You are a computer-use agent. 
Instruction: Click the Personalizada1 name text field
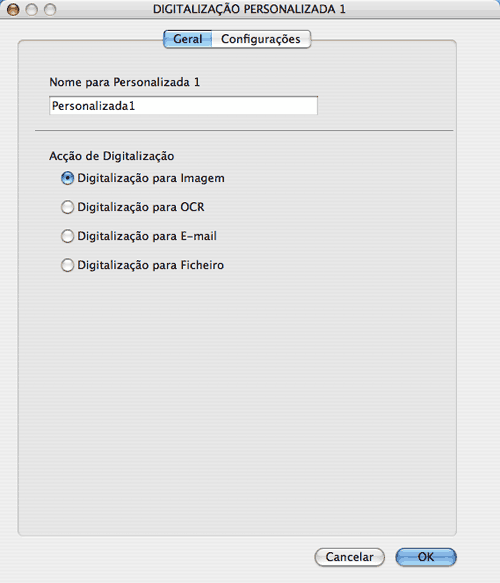183,106
